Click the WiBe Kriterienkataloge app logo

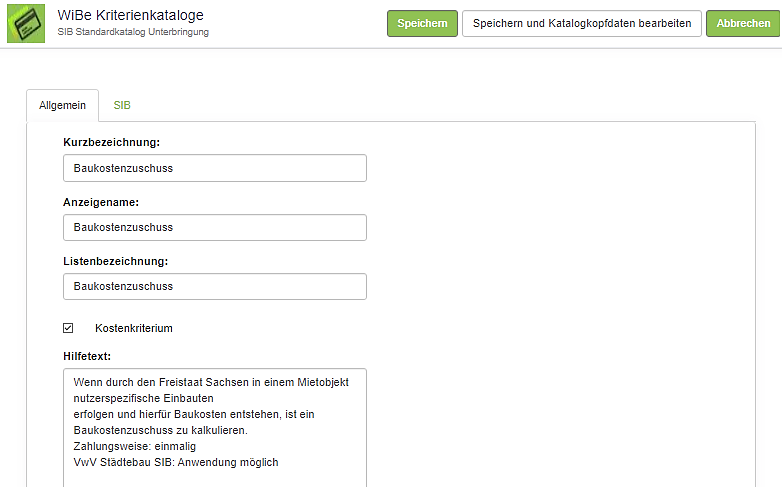click(x=26, y=23)
